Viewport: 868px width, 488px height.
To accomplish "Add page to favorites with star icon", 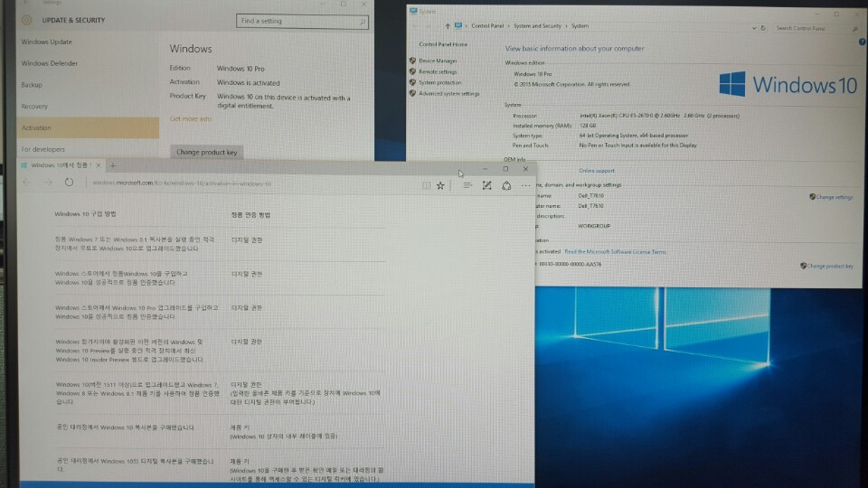I will [x=440, y=186].
